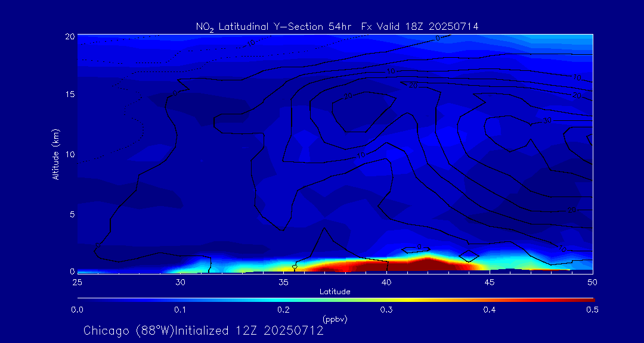Click latitude axis tick label '35'

[283, 282]
